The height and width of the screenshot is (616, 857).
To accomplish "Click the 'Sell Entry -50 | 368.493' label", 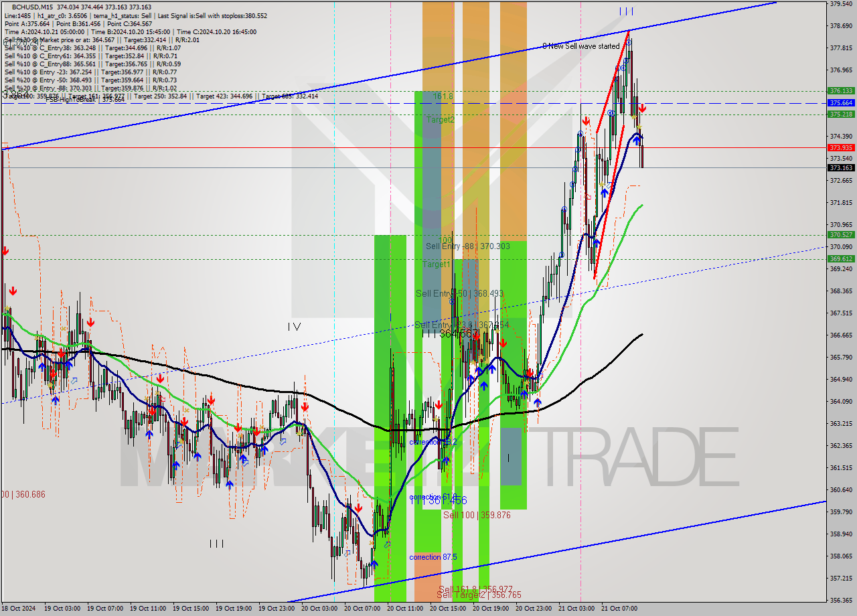I will pos(459,293).
